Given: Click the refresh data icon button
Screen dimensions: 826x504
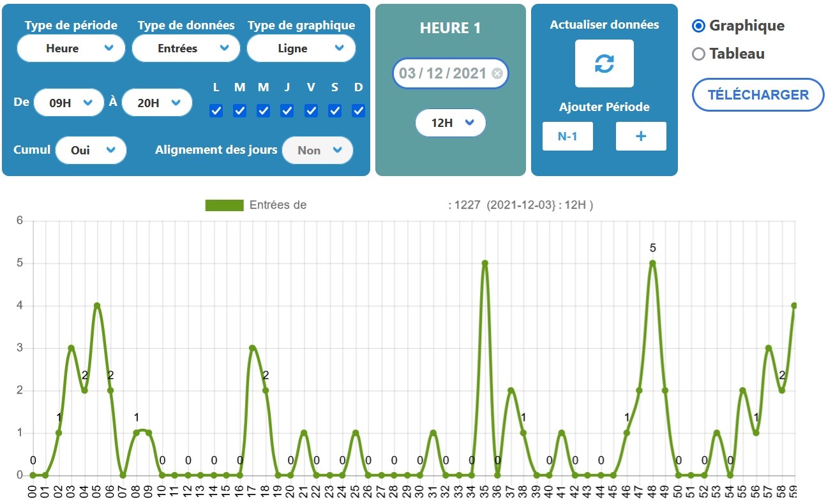Looking at the screenshot, I should point(604,63).
